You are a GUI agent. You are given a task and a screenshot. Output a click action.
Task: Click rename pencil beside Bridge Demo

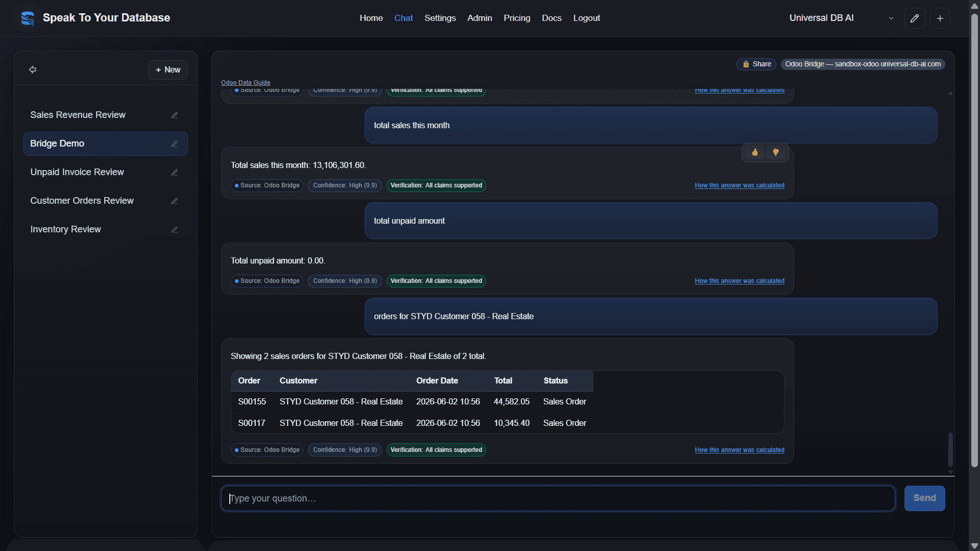pos(175,144)
